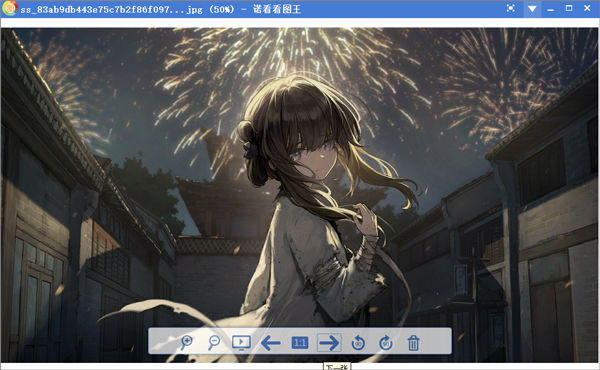Click the 下一张 tooltip label
Image resolution: width=600 pixels, height=370 pixels.
[x=337, y=367]
